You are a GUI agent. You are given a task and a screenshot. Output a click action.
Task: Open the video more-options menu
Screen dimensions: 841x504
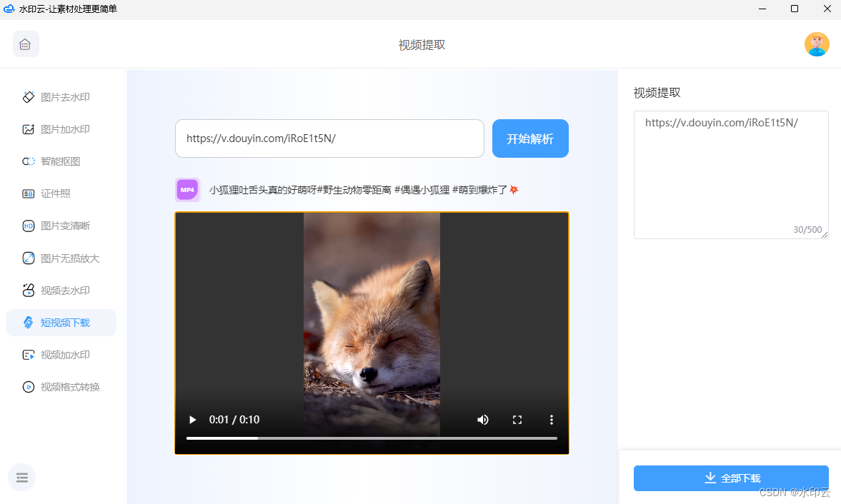552,419
